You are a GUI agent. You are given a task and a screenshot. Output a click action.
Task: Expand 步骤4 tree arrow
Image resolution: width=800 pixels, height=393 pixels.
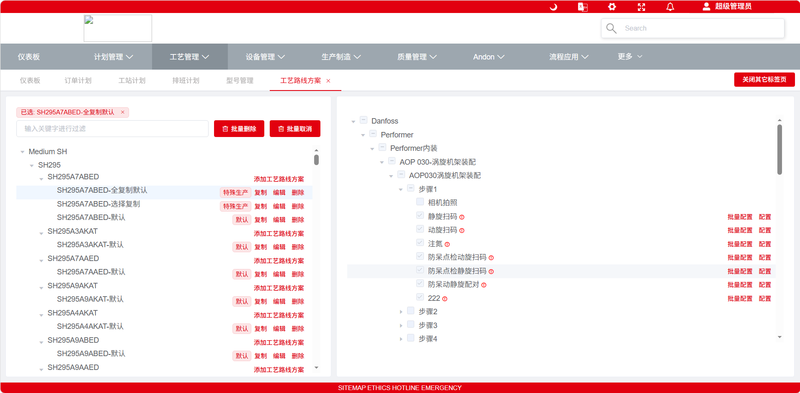pyautogui.click(x=401, y=338)
